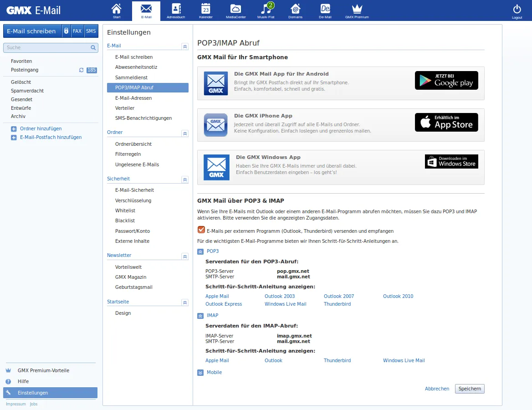Click the Abbrechen link
532x410 pixels.
tap(437, 389)
